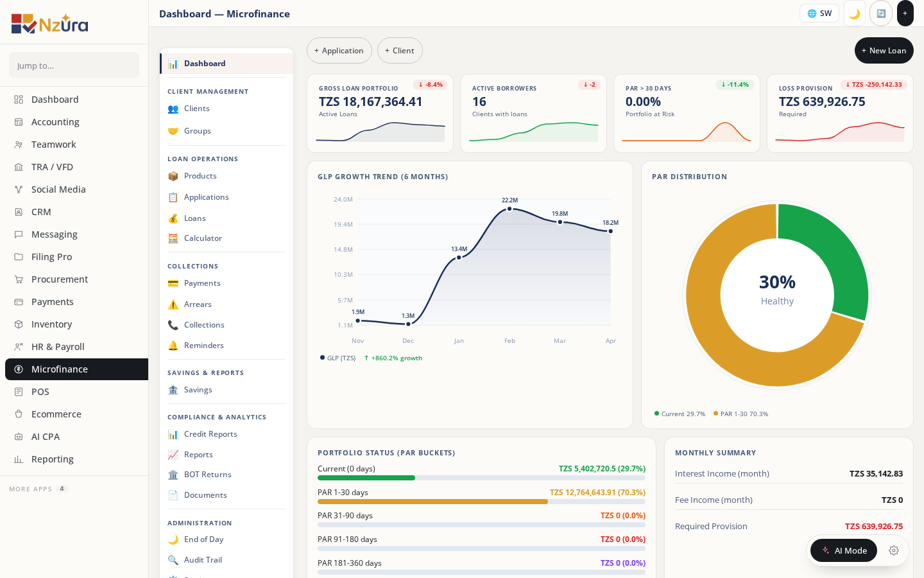The height and width of the screenshot is (578, 924).
Task: Open the POS module
Action: [76, 392]
